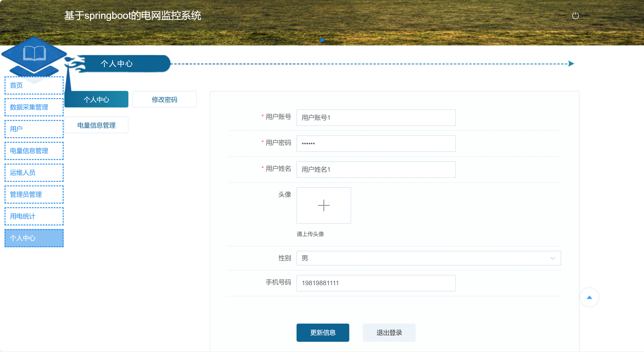644x352 pixels.
Task: Switch to 修改密码 tab
Action: [164, 100]
